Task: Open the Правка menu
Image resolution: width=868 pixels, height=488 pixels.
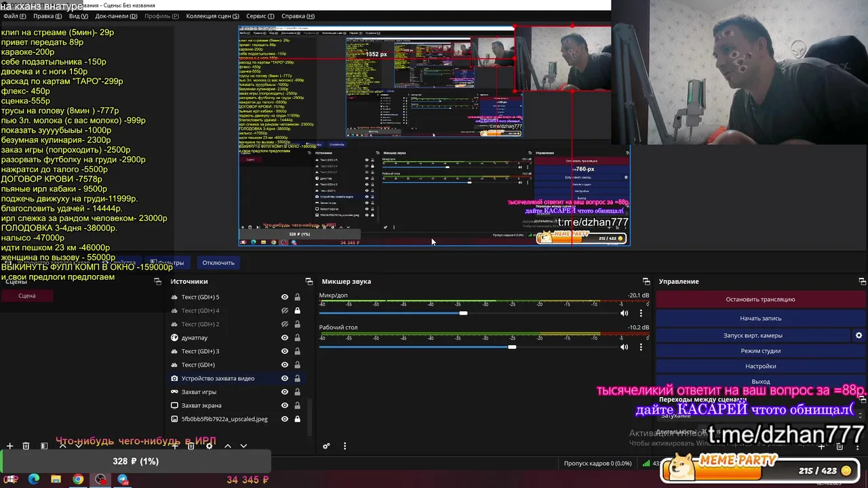Action: [x=47, y=16]
